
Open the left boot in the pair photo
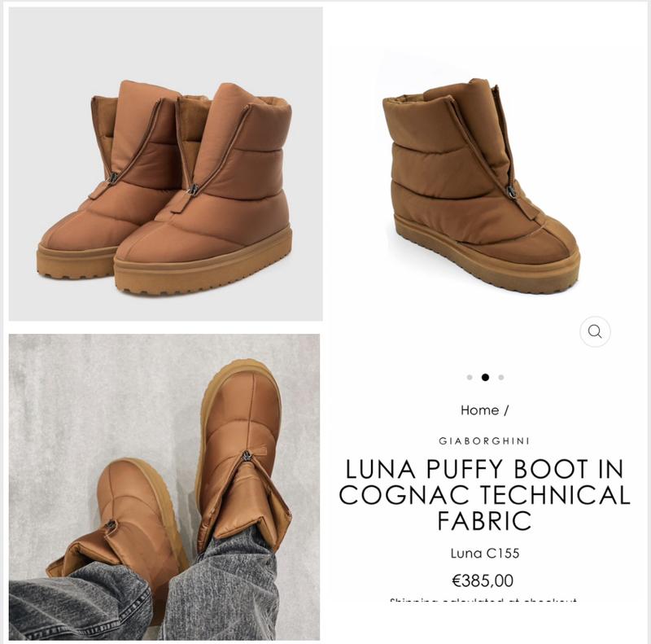(108, 179)
